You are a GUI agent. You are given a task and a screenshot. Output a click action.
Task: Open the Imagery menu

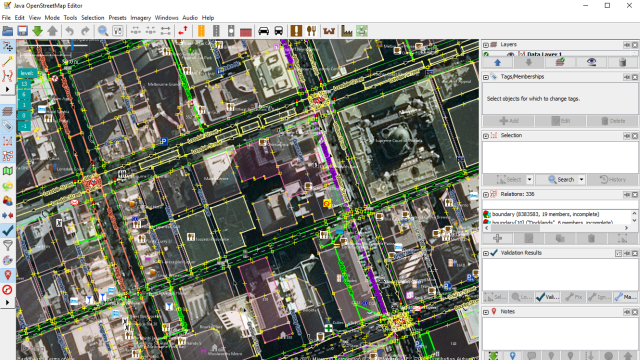[140, 18]
